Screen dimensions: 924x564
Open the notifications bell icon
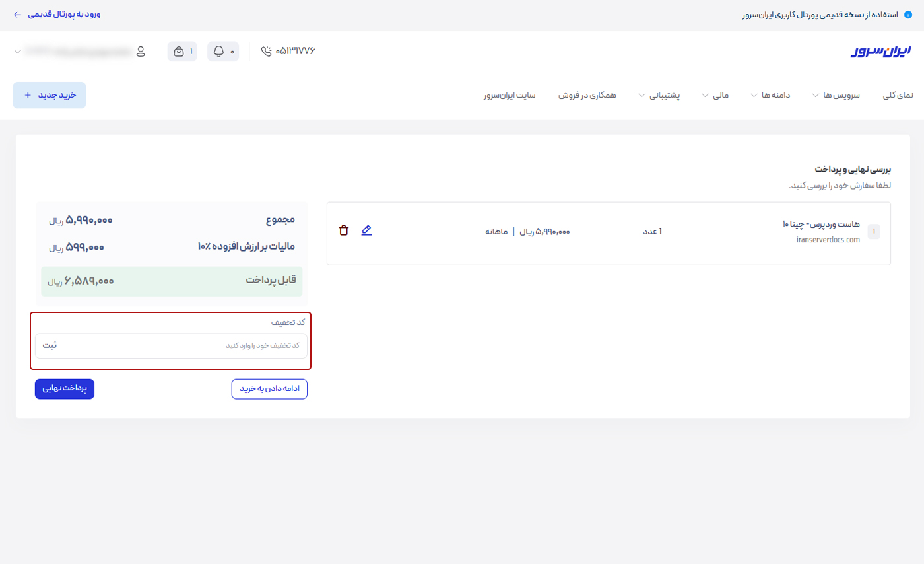[x=219, y=52]
